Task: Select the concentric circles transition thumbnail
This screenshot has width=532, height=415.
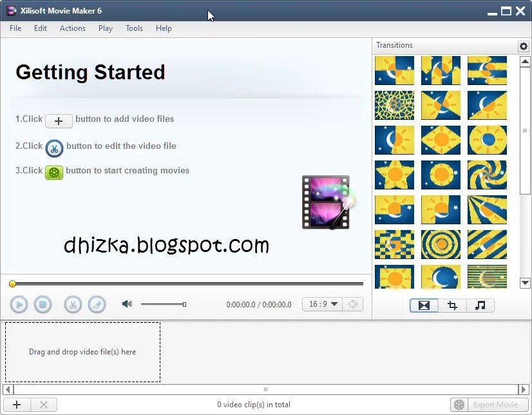Action: point(441,244)
